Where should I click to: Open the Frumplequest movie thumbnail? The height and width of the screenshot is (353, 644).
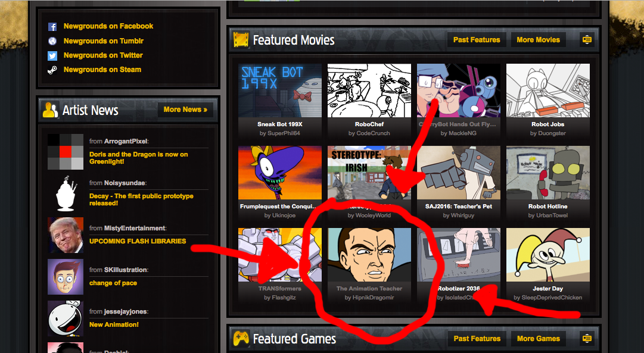[x=280, y=173]
